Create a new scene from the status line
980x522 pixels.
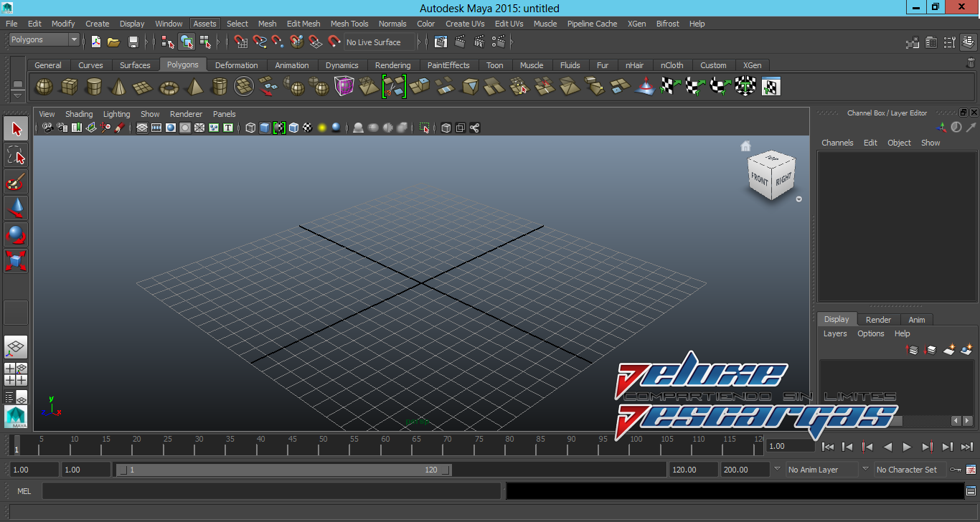95,42
